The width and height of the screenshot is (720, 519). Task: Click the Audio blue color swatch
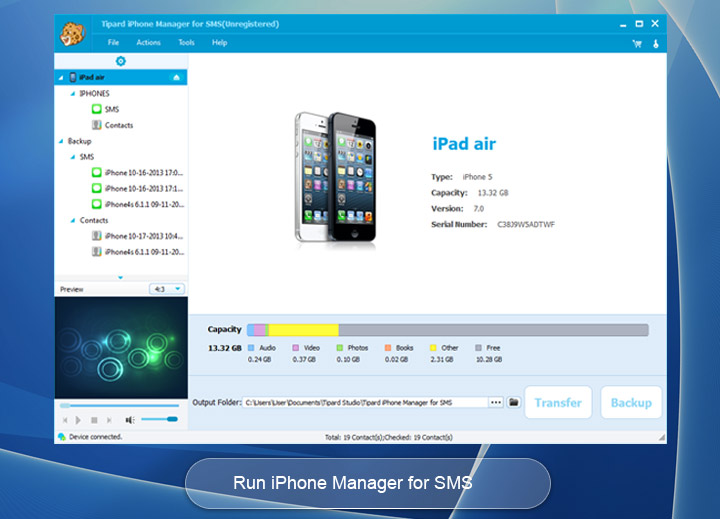click(251, 348)
